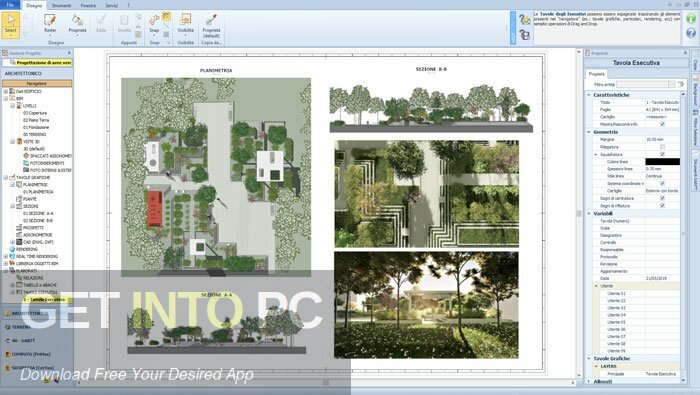Toggle Segni di centratura checkbox
This screenshot has width=700, height=395.
662,198
